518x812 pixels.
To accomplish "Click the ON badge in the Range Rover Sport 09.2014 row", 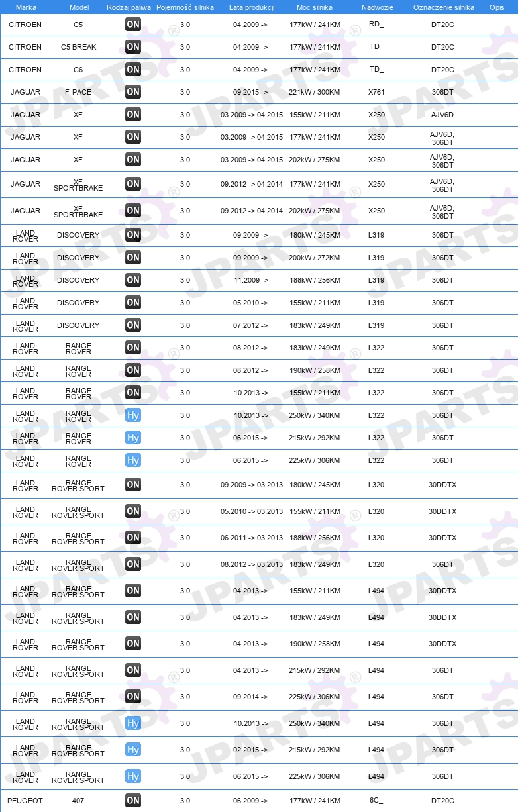I will coord(133,697).
